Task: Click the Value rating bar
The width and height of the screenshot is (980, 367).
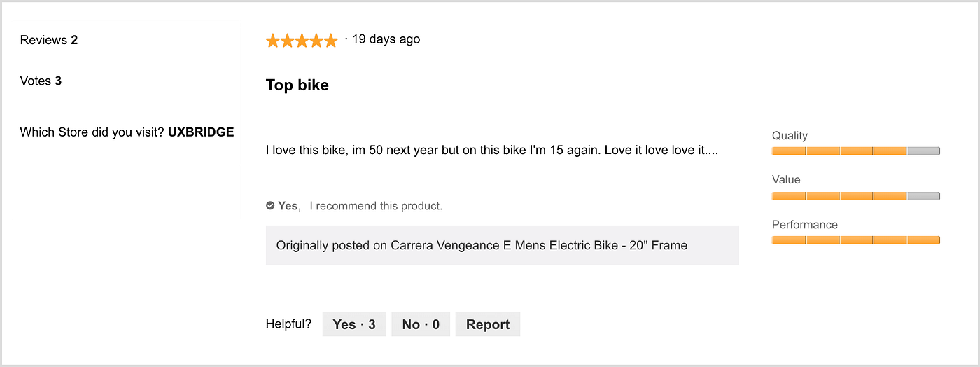Action: coord(855,196)
